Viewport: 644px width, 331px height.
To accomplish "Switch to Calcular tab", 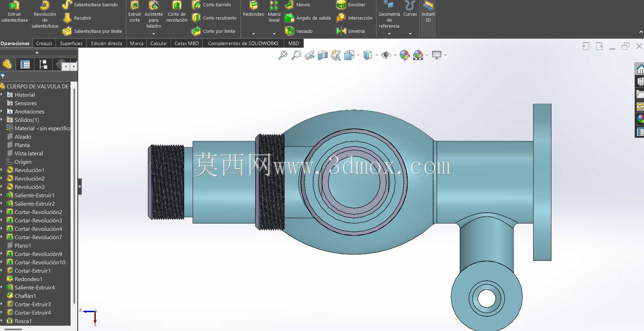I will [x=158, y=43].
